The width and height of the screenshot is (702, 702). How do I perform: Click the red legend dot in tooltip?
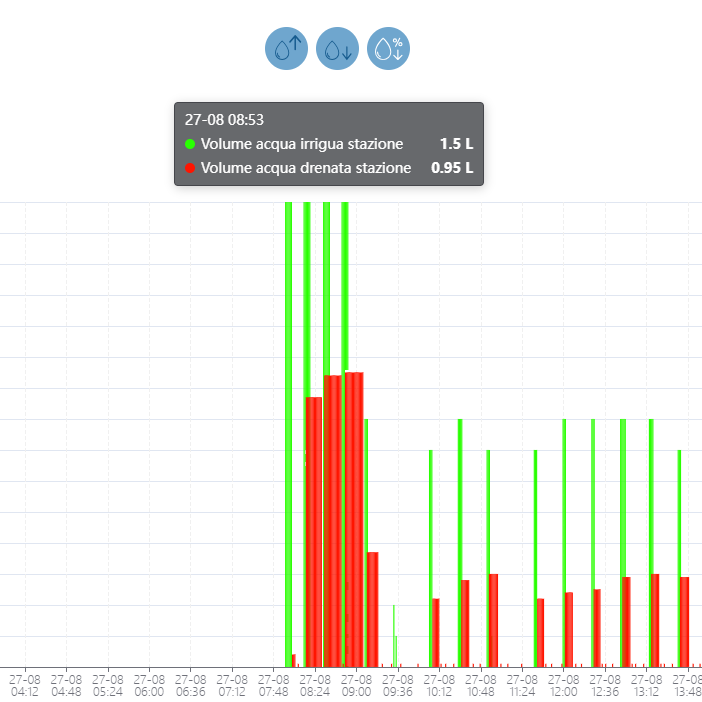pos(190,168)
